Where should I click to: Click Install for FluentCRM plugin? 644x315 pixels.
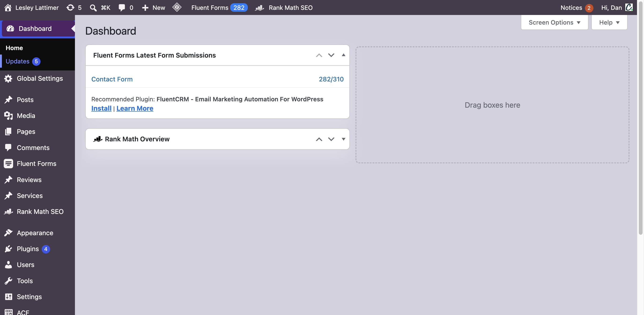[x=101, y=108]
